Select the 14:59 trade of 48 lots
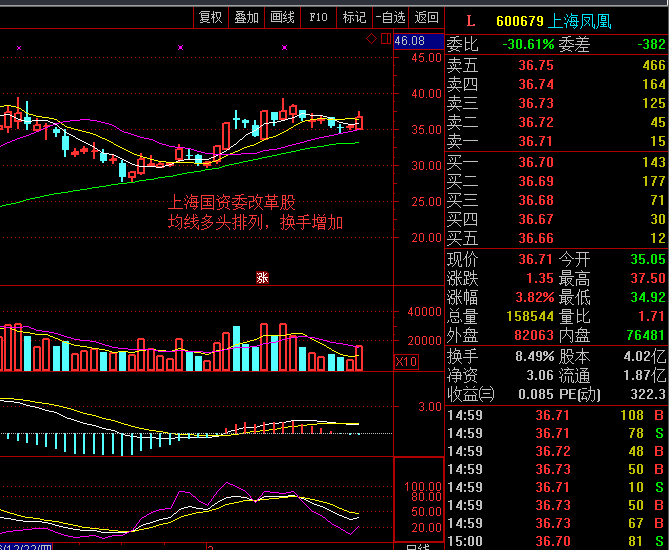 (x=556, y=451)
